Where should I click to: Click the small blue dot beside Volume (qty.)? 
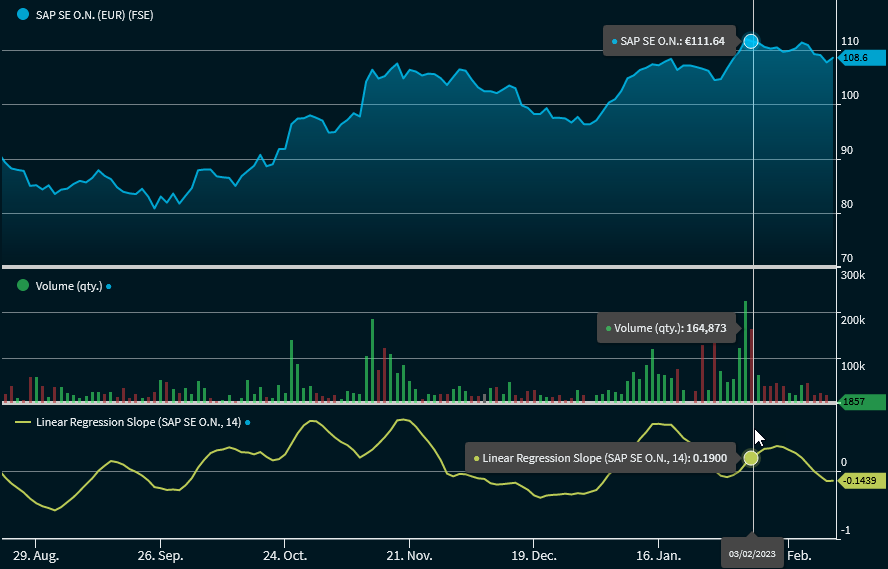coord(109,286)
